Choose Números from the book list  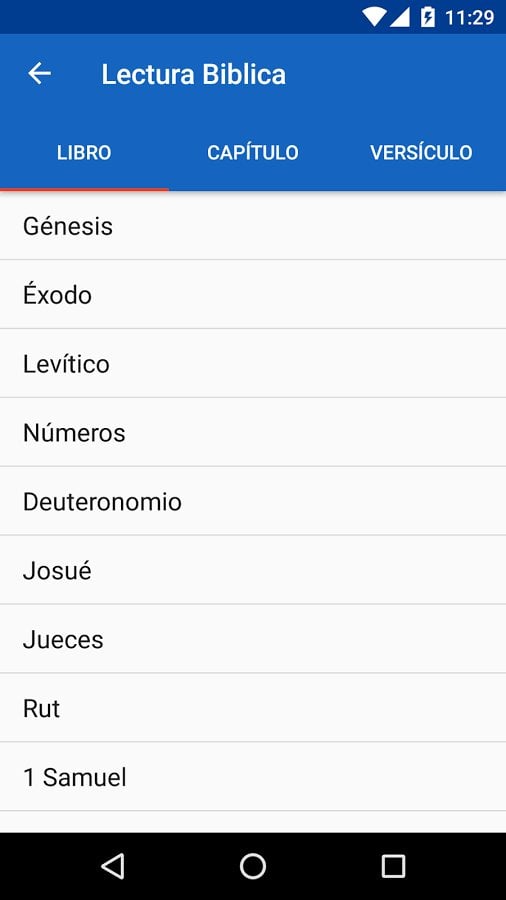click(x=253, y=432)
